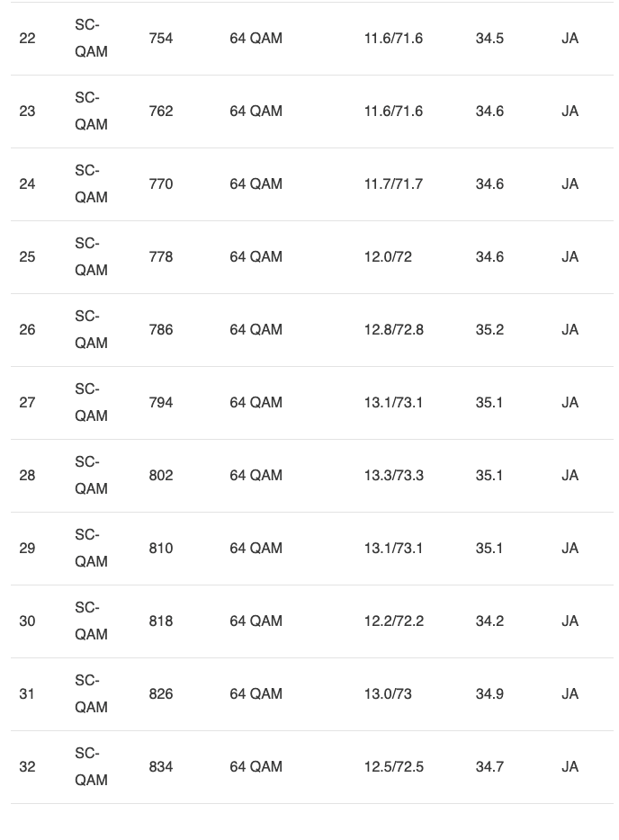Select channel number 23 row cell

coord(27,112)
